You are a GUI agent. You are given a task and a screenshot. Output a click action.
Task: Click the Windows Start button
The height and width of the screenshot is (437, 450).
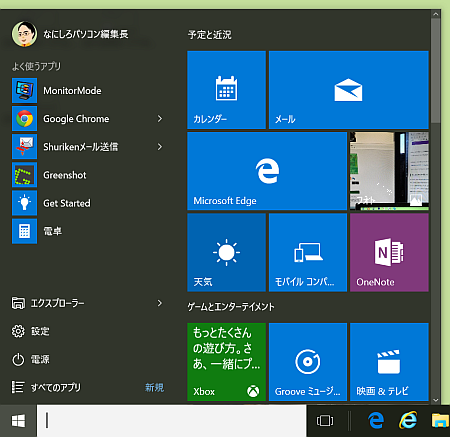tap(18, 421)
